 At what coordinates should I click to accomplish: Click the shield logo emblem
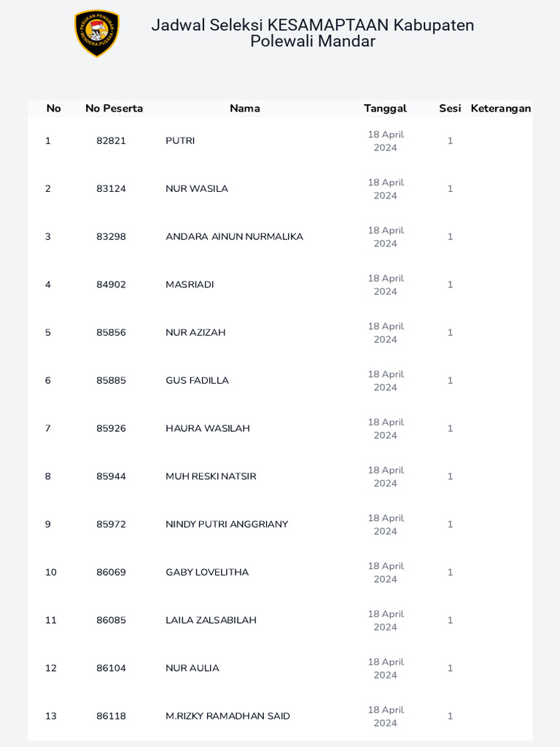point(97,33)
